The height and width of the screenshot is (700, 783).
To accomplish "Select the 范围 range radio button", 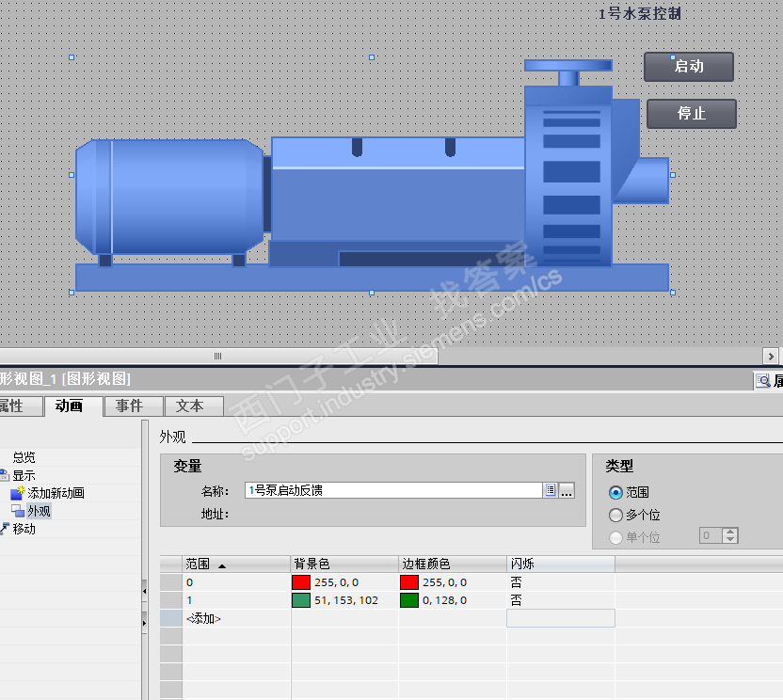I will [615, 493].
